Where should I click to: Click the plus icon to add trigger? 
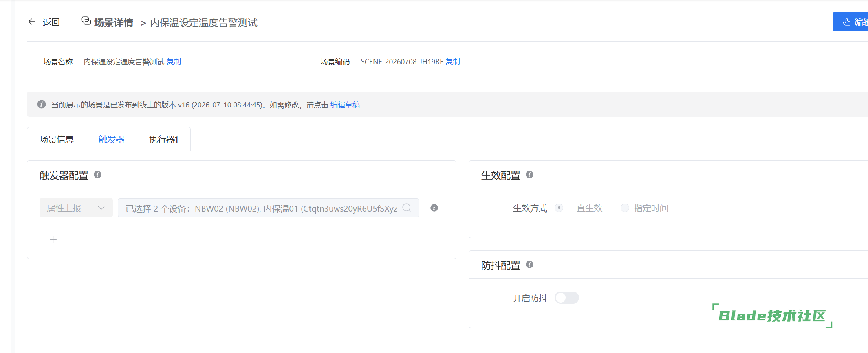(53, 240)
